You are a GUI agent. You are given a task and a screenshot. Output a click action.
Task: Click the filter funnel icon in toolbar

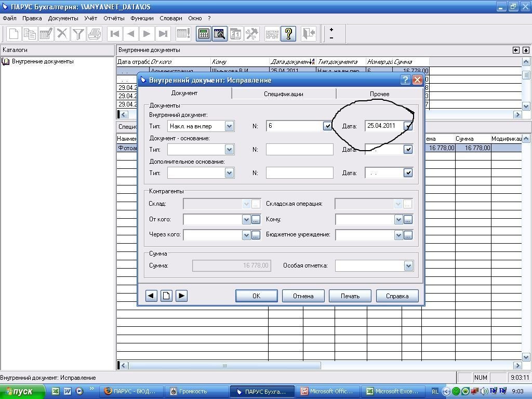78,34
